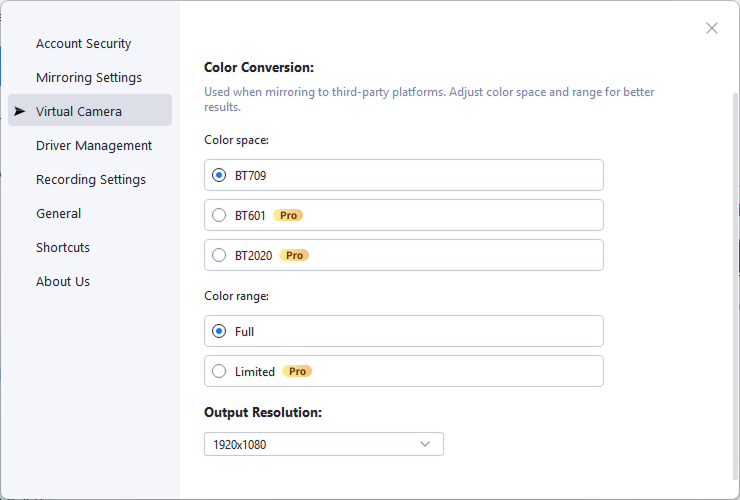Select Virtual Camera in the sidebar
The height and width of the screenshot is (500, 740).
(x=79, y=111)
